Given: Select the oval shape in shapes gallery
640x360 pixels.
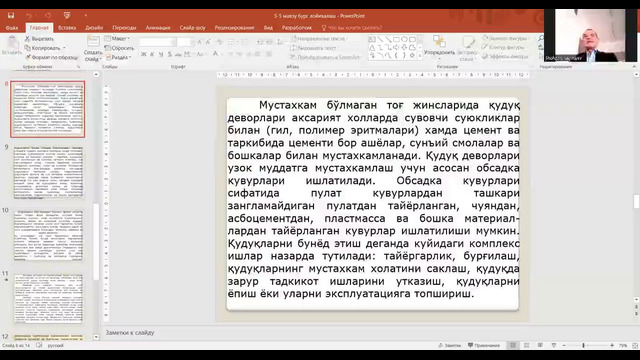Looking at the screenshot, I should point(404,40).
